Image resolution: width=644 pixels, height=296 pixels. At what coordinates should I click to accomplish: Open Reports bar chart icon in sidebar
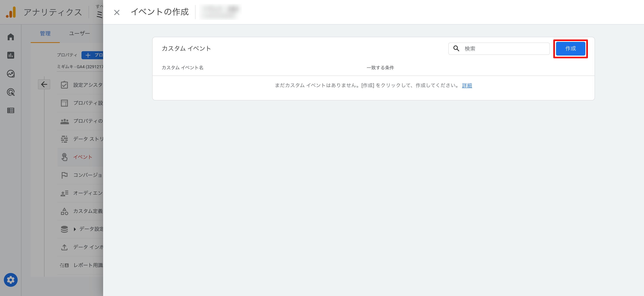pos(11,55)
